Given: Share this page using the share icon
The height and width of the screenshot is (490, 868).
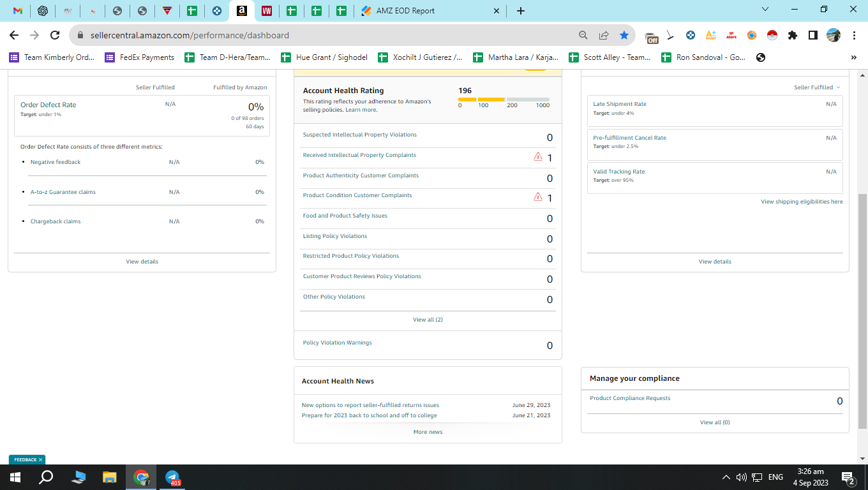Looking at the screenshot, I should click(604, 35).
